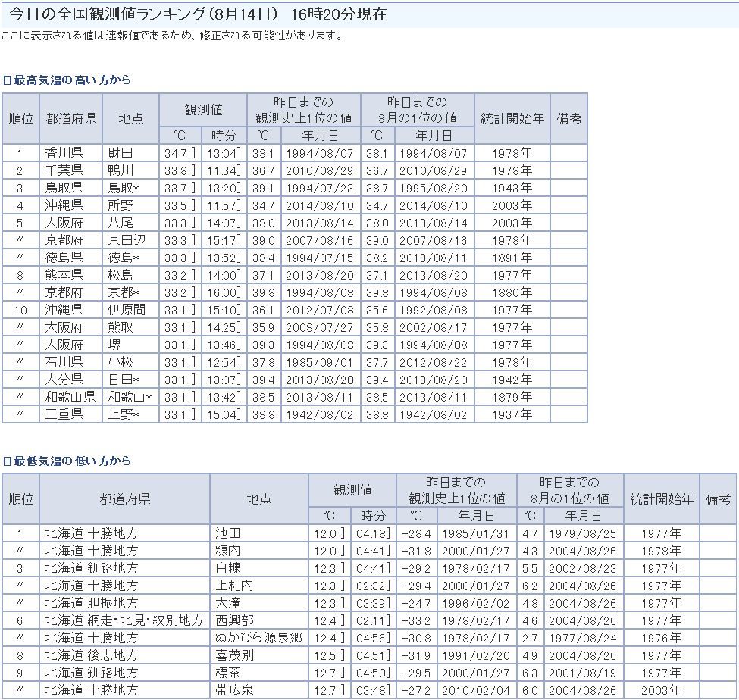Select the 帯広泉 station cell

pos(234,690)
